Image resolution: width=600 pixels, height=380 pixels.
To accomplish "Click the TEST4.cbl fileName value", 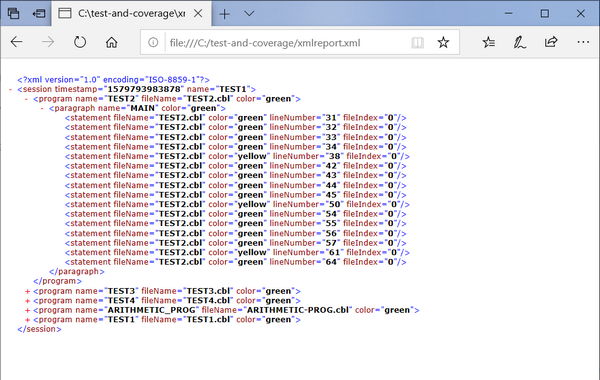I will (208, 300).
